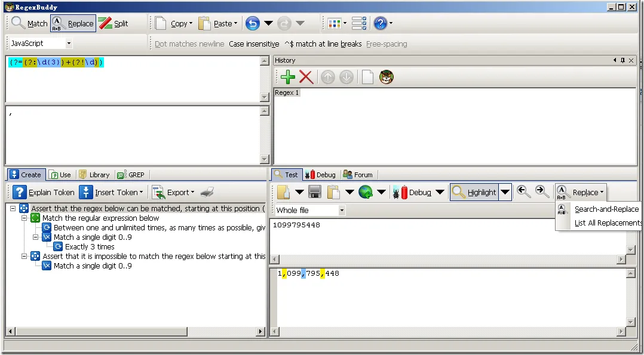Click the save test file disk icon
This screenshot has width=644, height=355.
pos(315,192)
